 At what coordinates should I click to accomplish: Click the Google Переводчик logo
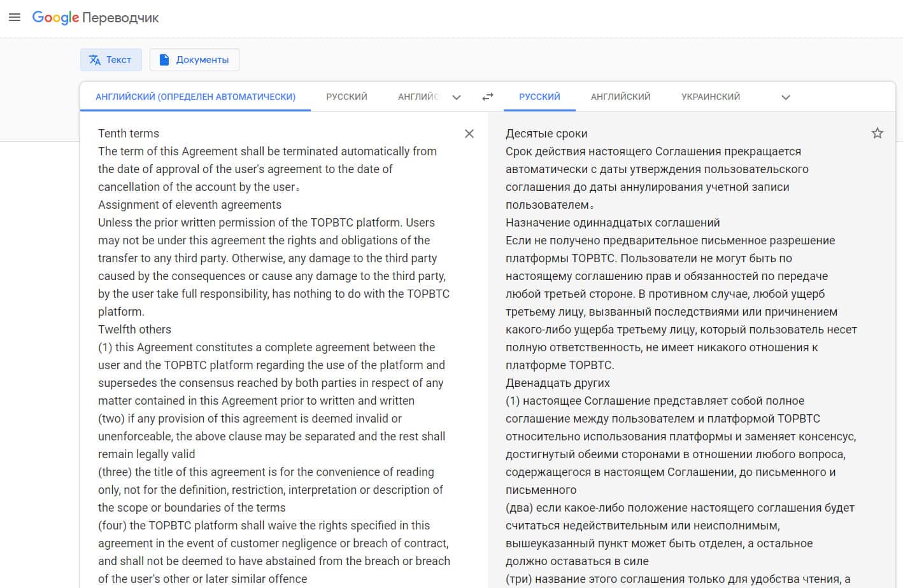pos(96,18)
